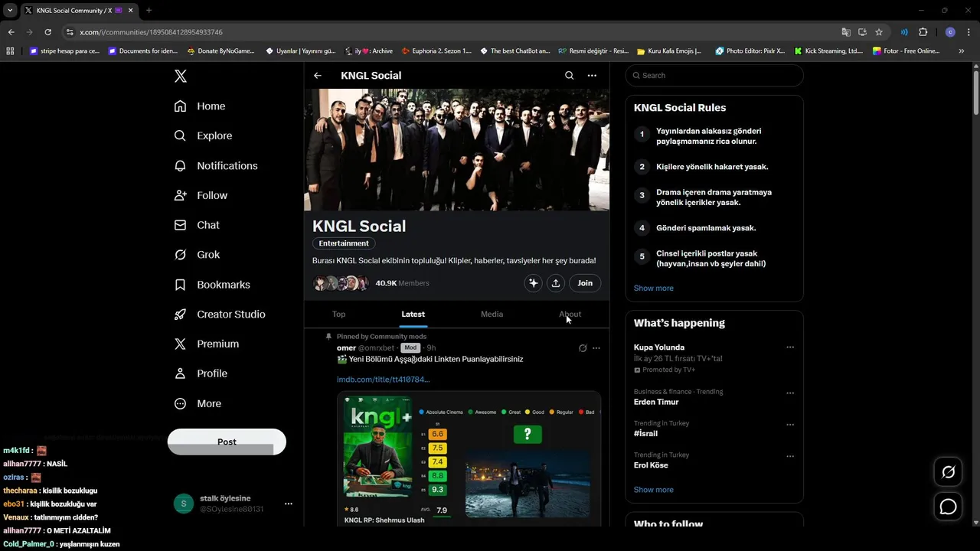Open account menu dots beside stalk öylesine
This screenshot has width=980, height=551.
coord(289,504)
